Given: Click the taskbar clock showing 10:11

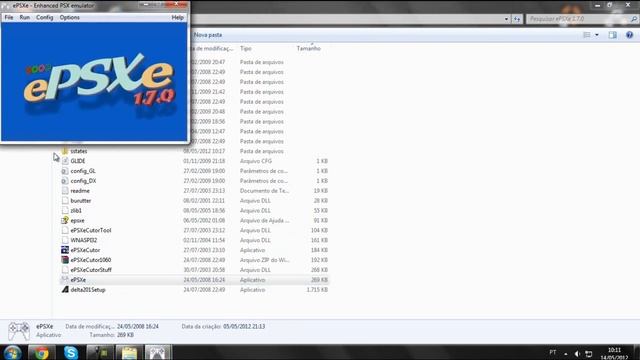Looking at the screenshot, I should (x=614, y=353).
